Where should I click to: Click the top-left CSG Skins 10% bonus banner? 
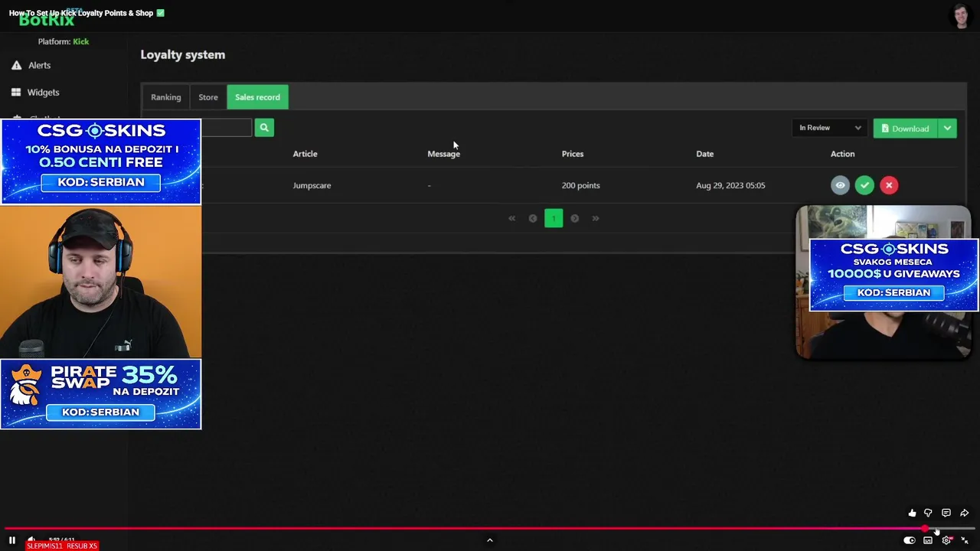tap(101, 161)
